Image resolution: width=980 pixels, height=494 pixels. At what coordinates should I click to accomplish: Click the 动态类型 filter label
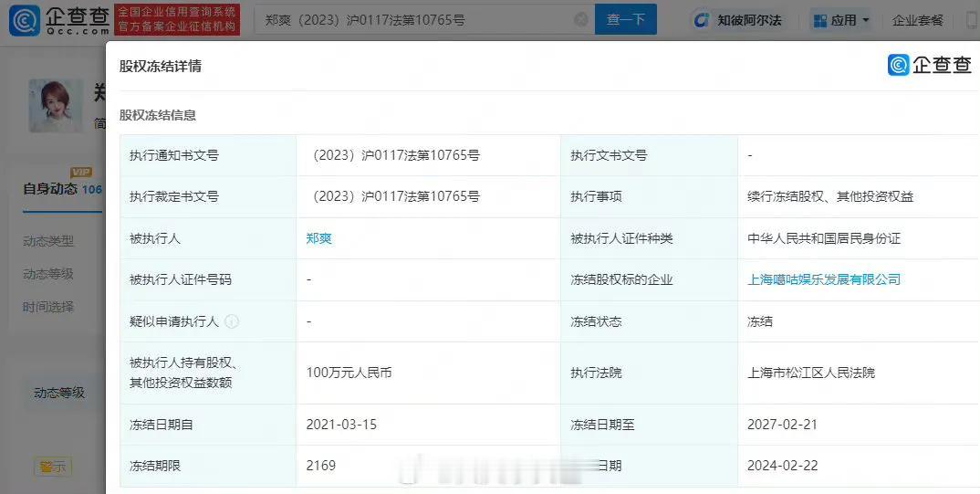pos(48,241)
